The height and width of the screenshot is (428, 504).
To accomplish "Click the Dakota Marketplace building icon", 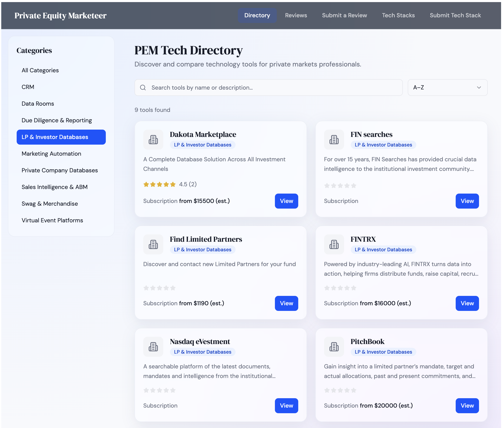I will tap(153, 140).
